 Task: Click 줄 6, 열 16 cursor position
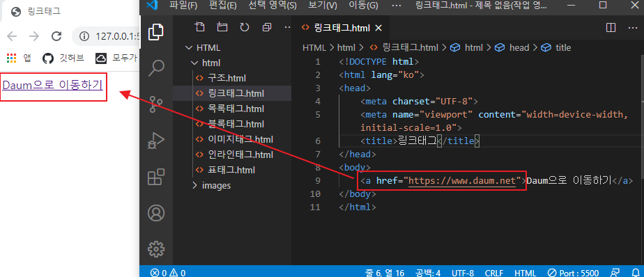point(385,273)
